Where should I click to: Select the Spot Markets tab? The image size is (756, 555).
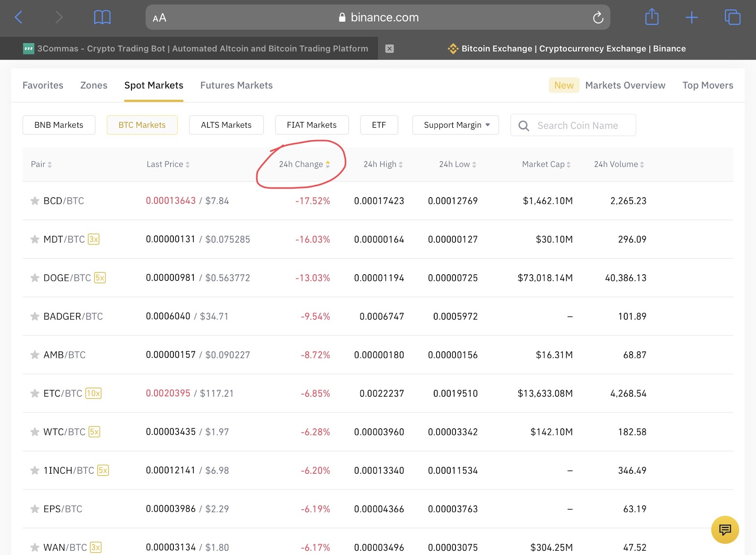pyautogui.click(x=154, y=85)
